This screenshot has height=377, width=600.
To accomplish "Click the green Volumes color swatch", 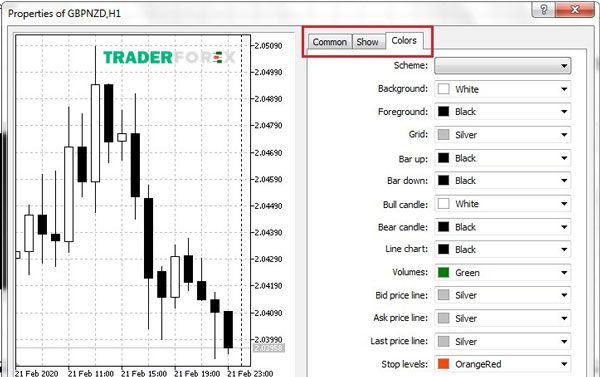I will tap(443, 273).
